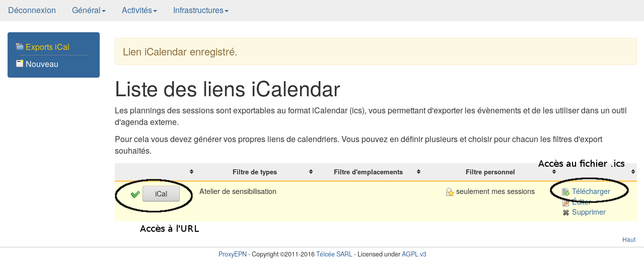644x262 pixels.
Task: Click the Télécharger download icon
Action: pos(566,192)
